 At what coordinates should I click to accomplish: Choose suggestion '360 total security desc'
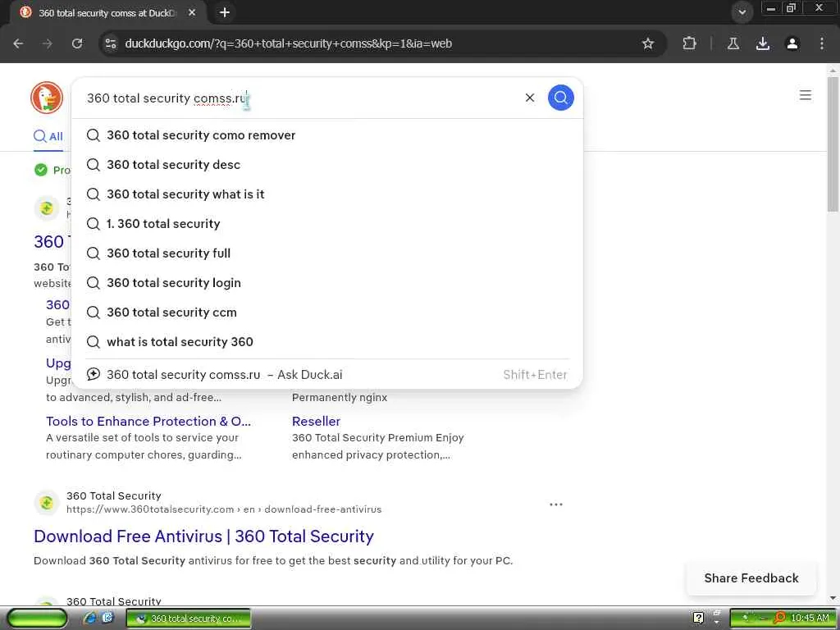click(x=326, y=164)
